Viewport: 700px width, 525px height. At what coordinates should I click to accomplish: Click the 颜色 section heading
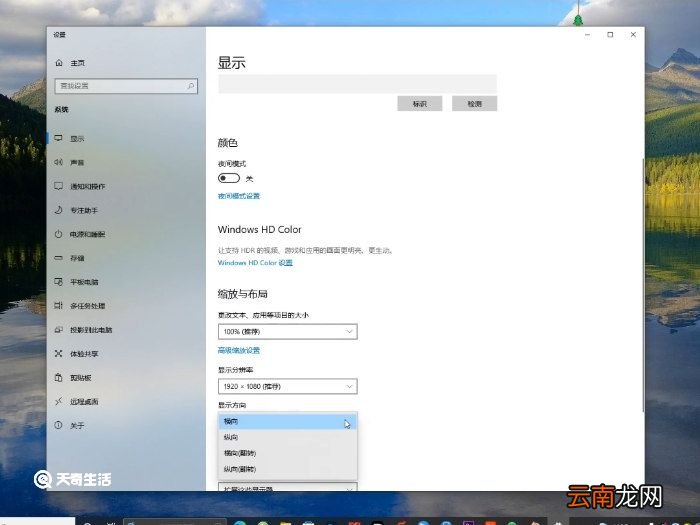(228, 143)
